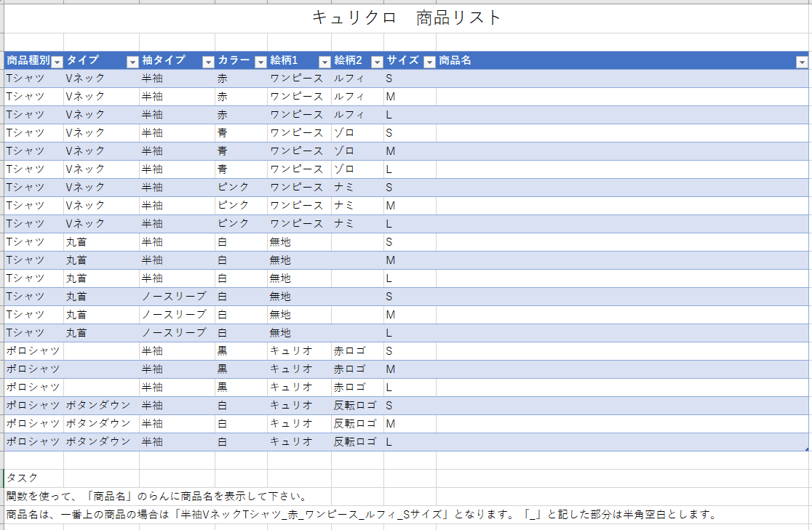Select the title cell キュリクロ 商品リスト
Screen dimensions: 812x530
click(407, 18)
